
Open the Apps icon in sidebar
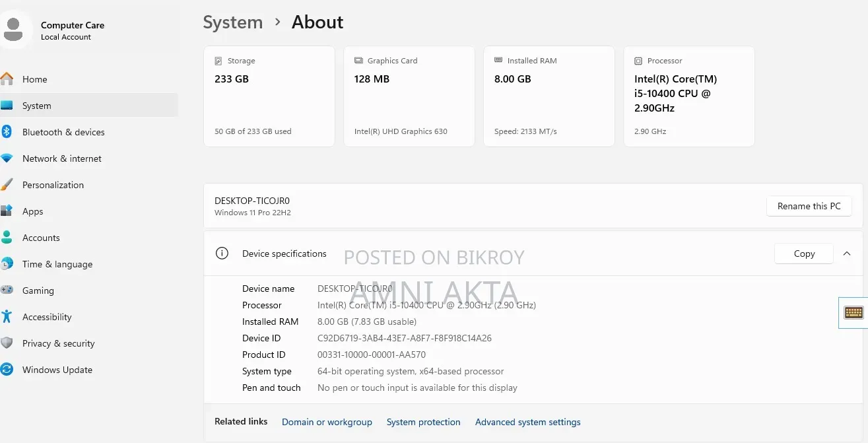7,211
